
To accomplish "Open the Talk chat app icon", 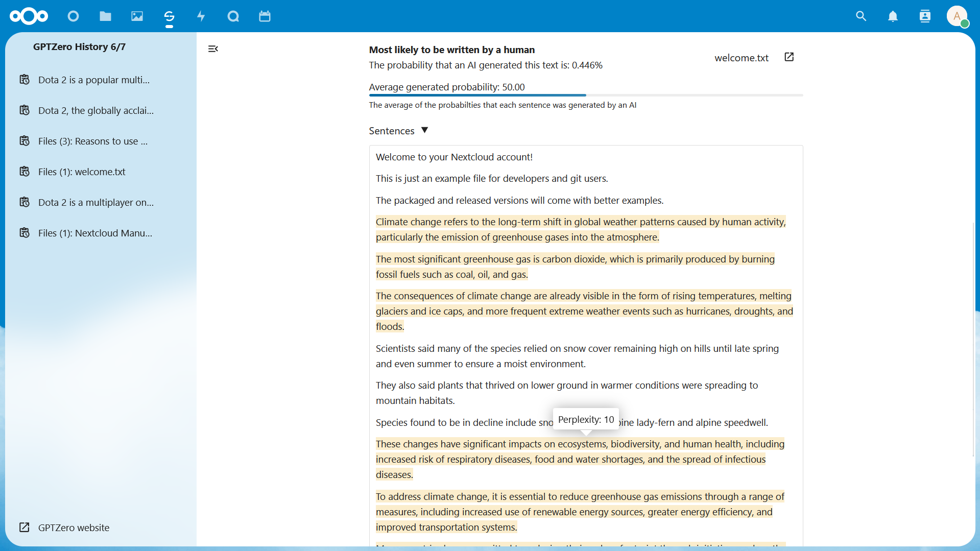I will [233, 16].
